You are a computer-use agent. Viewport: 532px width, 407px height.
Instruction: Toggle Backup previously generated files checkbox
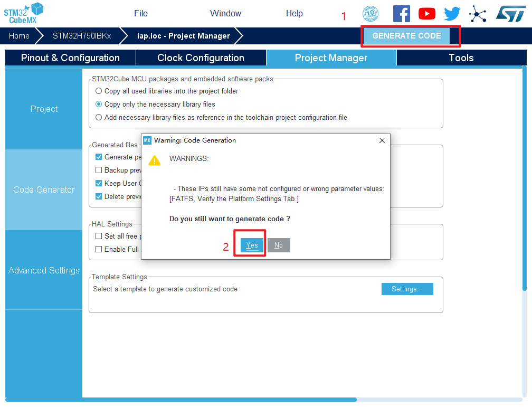point(99,170)
